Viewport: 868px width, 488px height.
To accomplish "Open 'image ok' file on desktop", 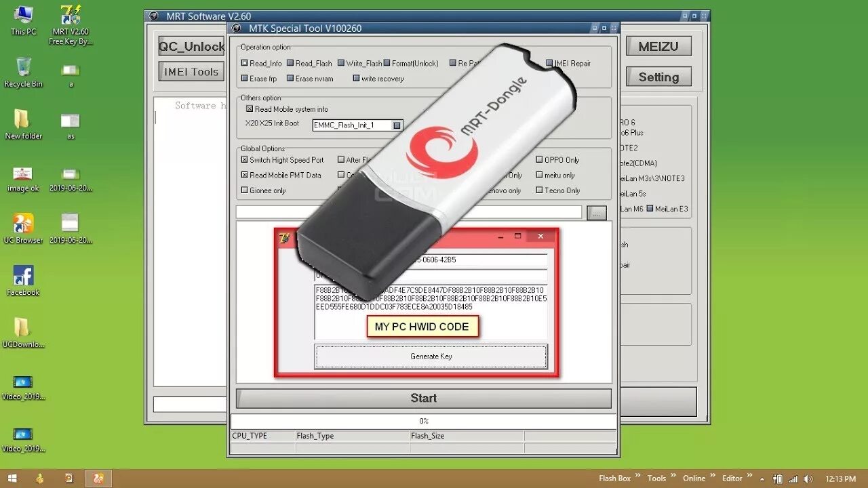I will [x=23, y=179].
